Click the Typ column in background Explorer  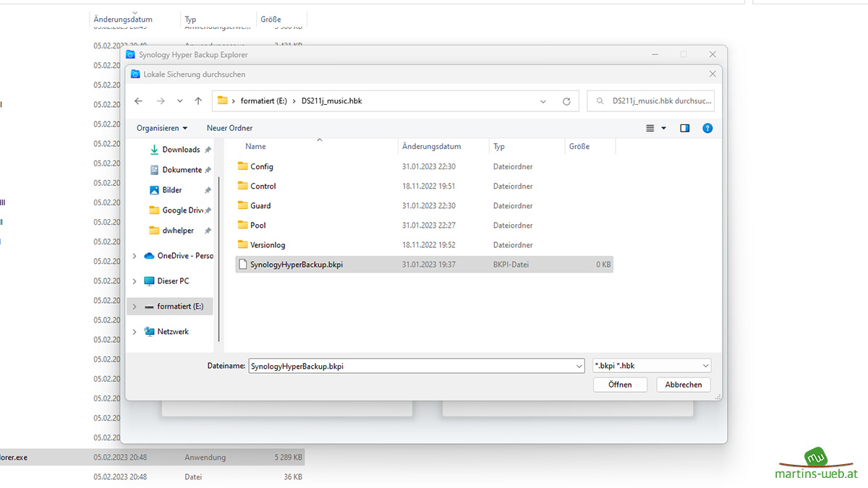(190, 20)
